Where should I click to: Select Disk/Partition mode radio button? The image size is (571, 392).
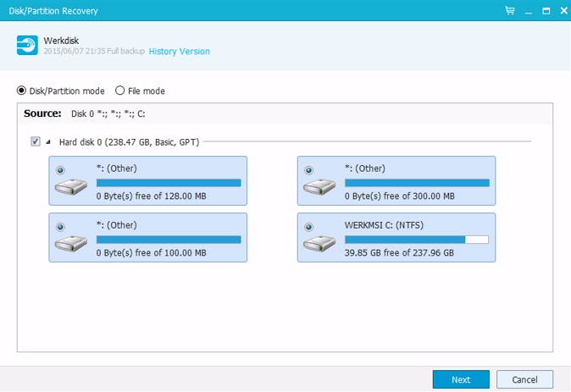[21, 91]
